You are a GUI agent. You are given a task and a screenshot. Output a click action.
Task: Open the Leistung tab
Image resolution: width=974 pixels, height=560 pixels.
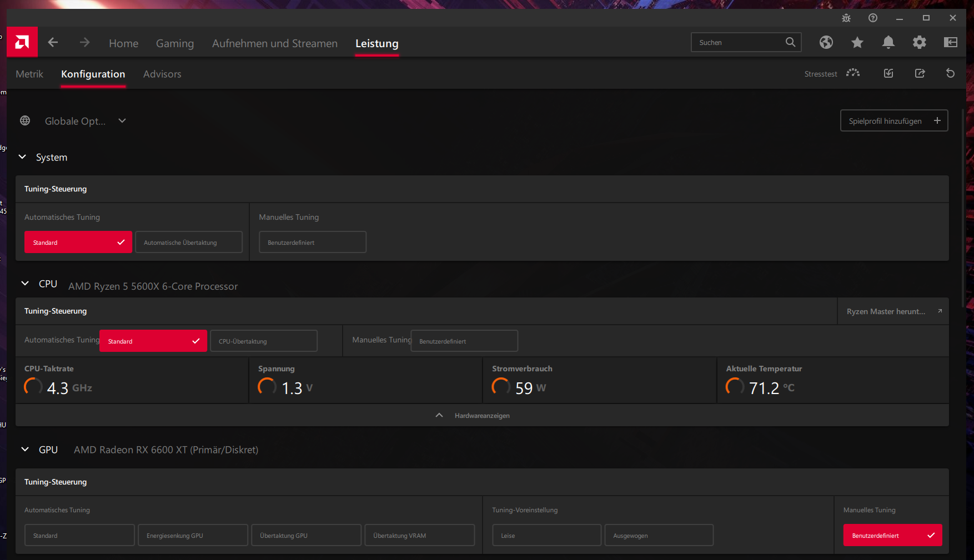coord(377,43)
